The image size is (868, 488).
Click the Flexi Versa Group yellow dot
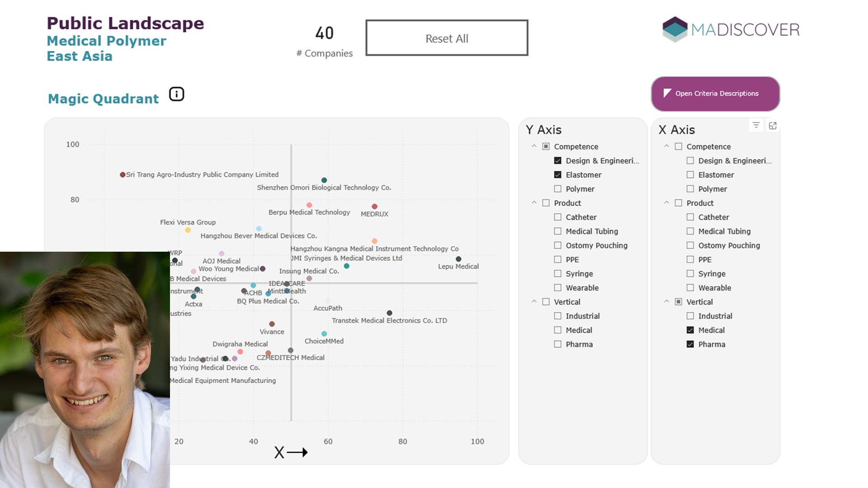[x=188, y=230]
